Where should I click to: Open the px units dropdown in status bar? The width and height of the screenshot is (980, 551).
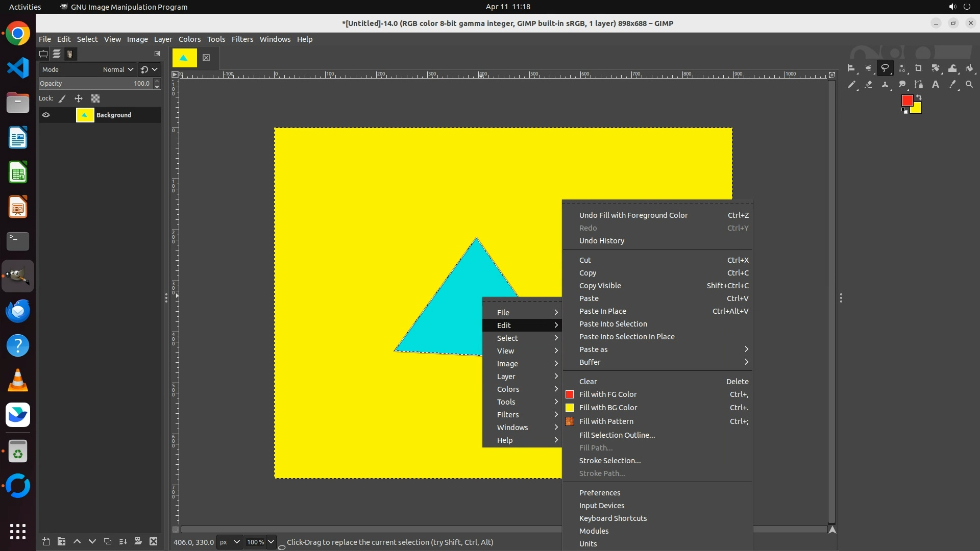[x=229, y=542]
